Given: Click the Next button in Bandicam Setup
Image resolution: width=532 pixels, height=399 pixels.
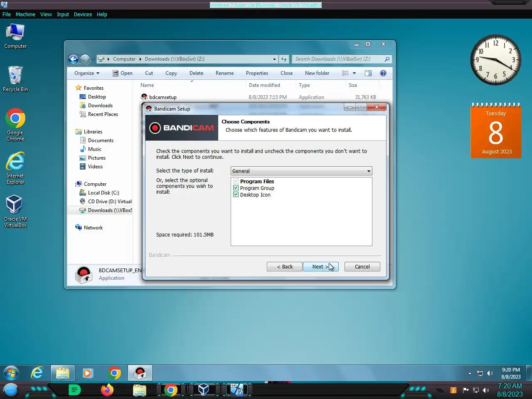Looking at the screenshot, I should coord(320,267).
